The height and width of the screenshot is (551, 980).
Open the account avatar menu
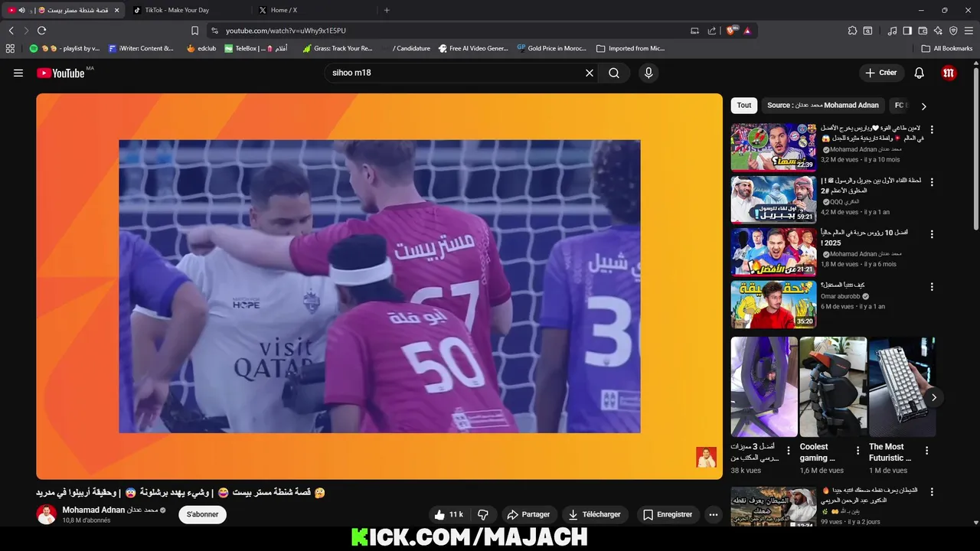click(x=949, y=73)
